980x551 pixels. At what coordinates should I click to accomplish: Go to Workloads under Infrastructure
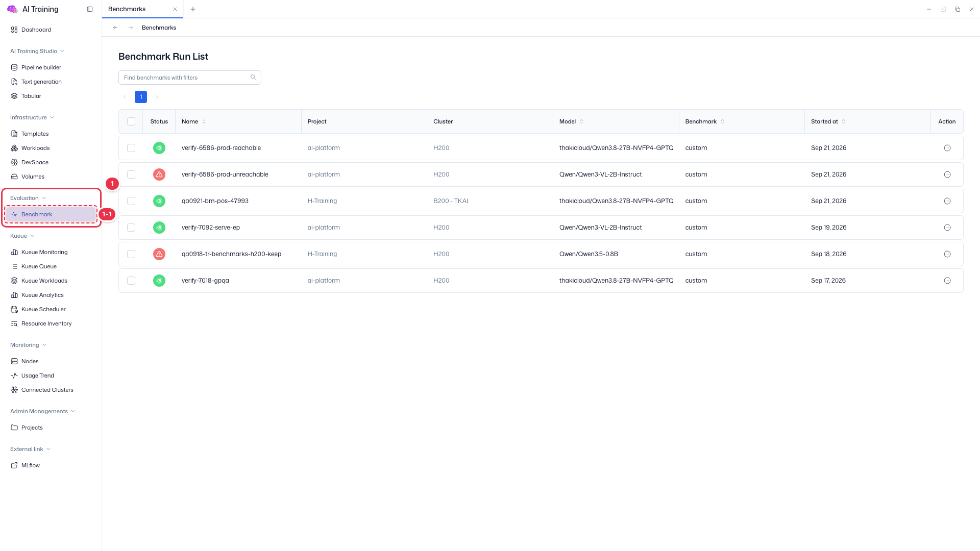(35, 148)
